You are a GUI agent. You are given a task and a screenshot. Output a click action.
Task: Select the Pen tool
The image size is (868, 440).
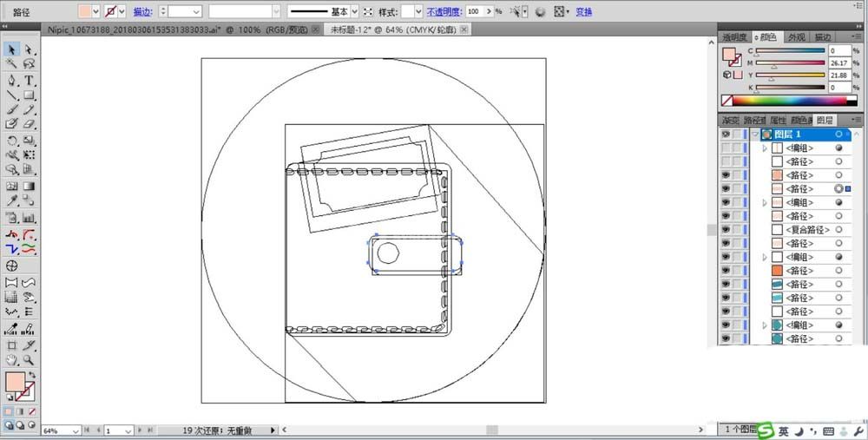click(x=11, y=80)
